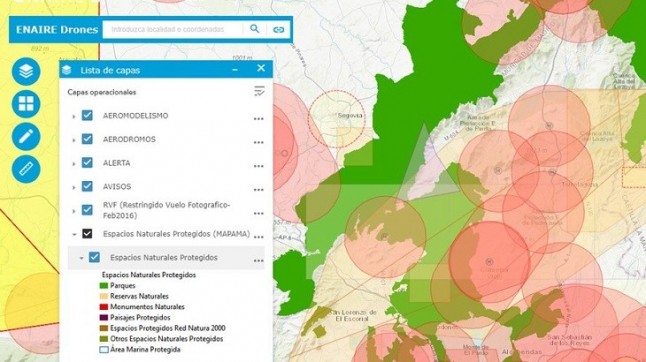646x362 pixels.
Task: Toggle RVF Restringido Vuelo Fotografico checkbox
Action: coord(87,210)
